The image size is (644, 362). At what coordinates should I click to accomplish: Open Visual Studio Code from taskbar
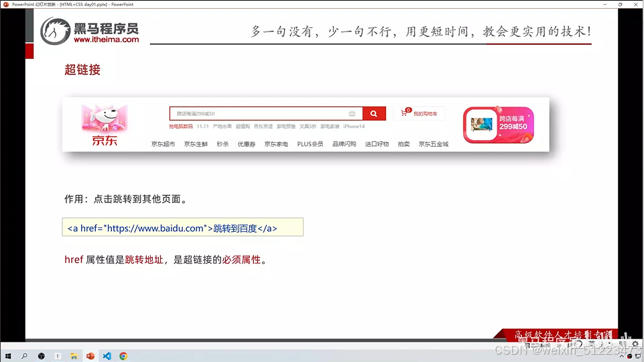click(107, 356)
